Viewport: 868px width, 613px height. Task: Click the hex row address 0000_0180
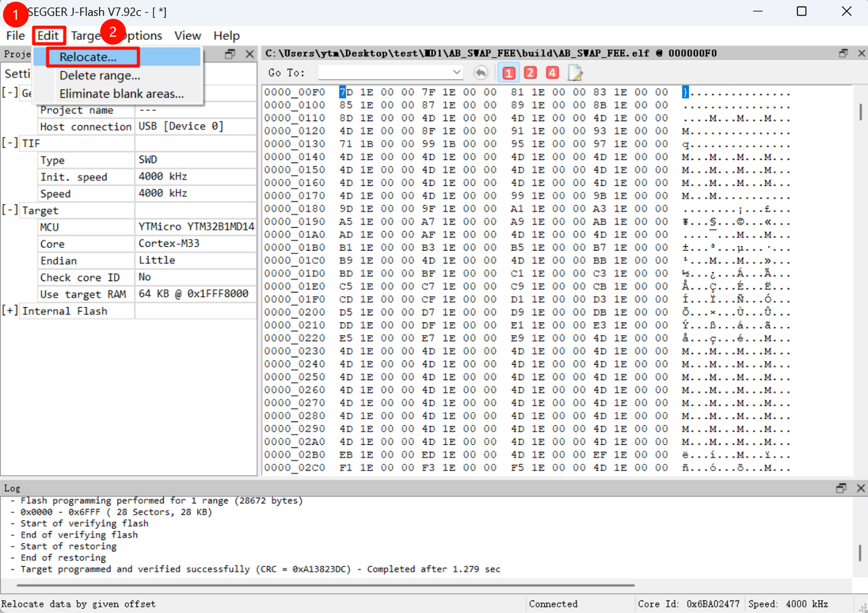coord(295,209)
